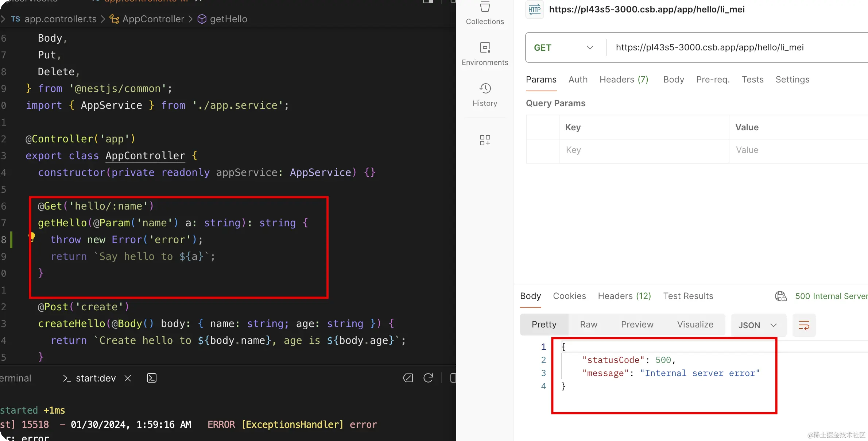Click the restart terminal refresh icon

pos(428,378)
